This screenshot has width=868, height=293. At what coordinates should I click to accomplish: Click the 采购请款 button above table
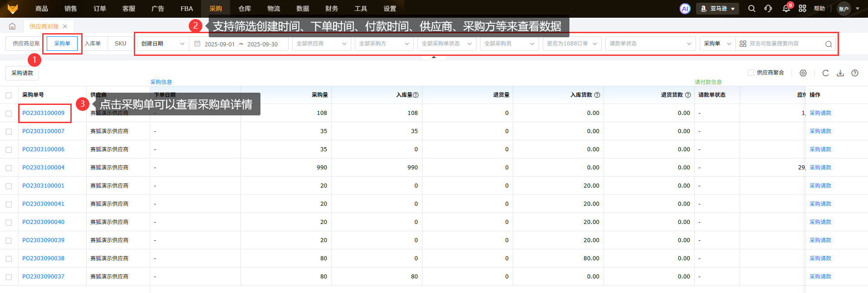22,73
